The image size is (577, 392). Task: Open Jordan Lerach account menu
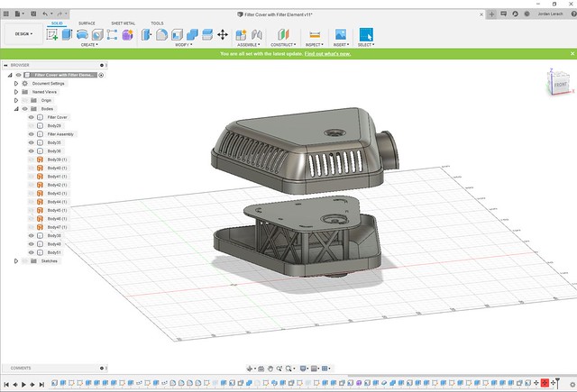[550, 14]
